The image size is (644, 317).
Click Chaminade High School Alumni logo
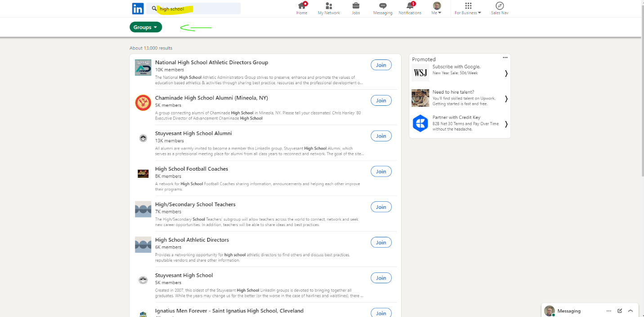tap(143, 103)
